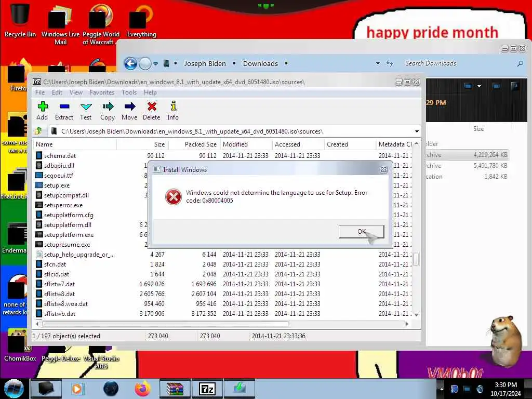This screenshot has height=399, width=532.
Task: Click the horizontal scrollbar in 7-Zip file list
Action: pos(165,324)
